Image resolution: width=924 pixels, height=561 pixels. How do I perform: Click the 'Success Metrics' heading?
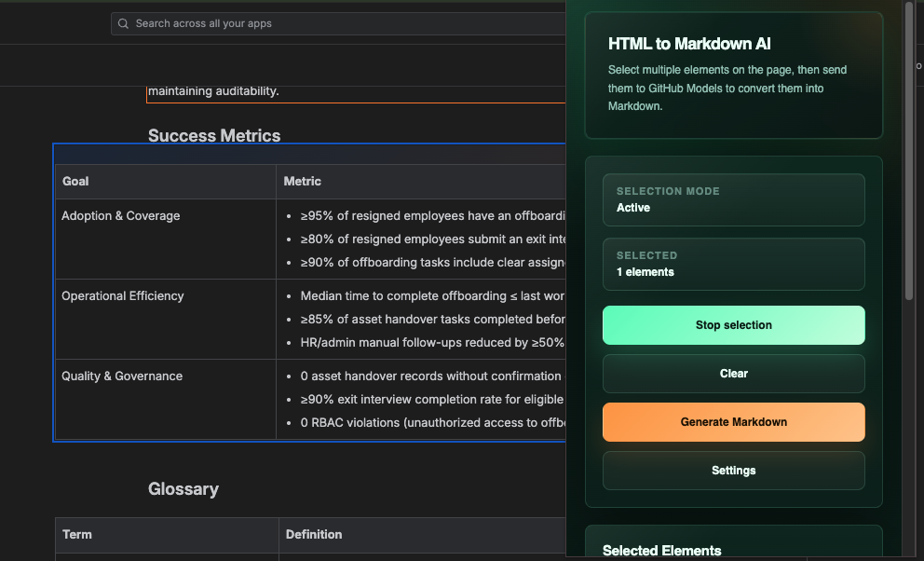pyautogui.click(x=214, y=135)
